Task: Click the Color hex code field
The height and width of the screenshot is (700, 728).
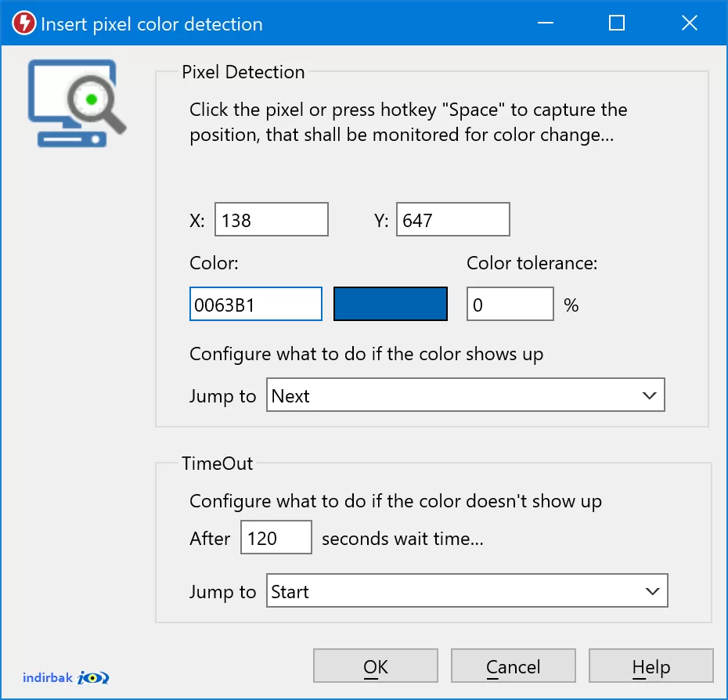Action: pos(255,304)
